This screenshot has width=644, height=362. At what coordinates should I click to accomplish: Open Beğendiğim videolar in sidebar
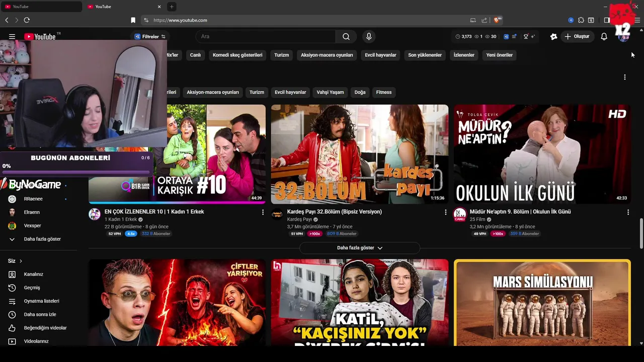(x=39, y=328)
